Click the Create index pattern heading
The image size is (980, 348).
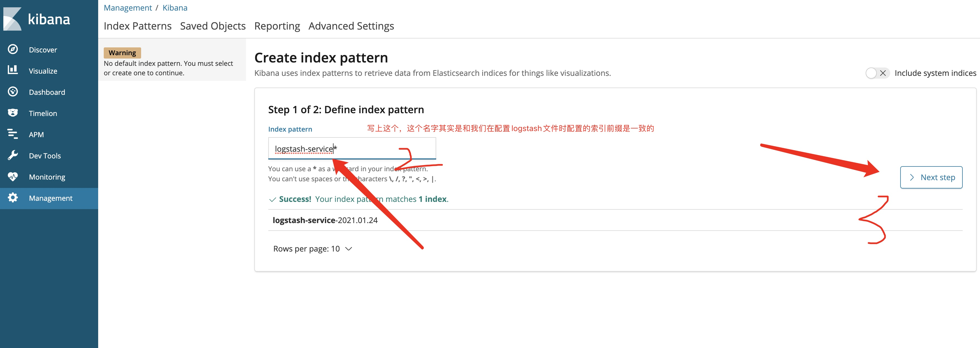point(321,58)
